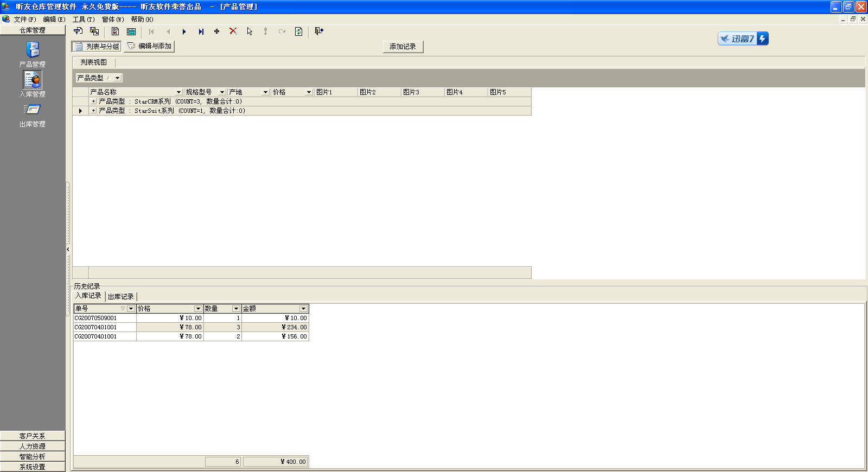Switch to 列表与分组 view
Image resolution: width=868 pixels, height=472 pixels.
pos(97,47)
